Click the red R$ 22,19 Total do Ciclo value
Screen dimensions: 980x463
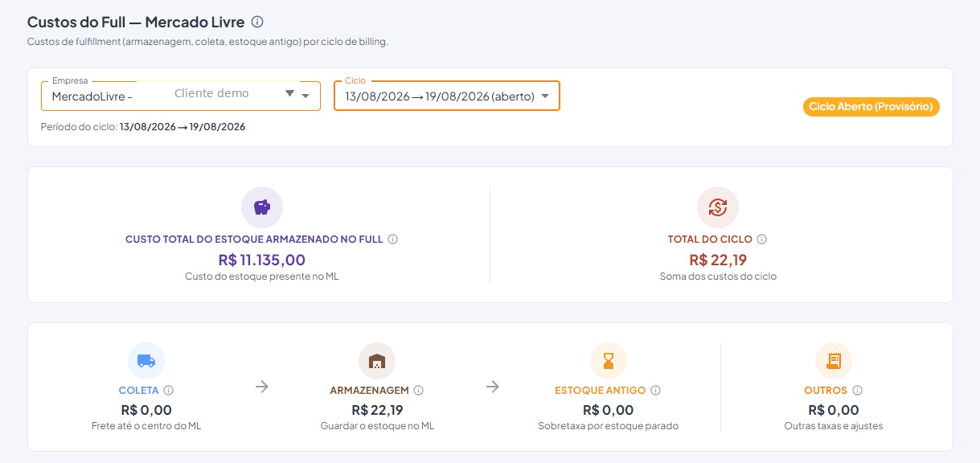pos(718,260)
